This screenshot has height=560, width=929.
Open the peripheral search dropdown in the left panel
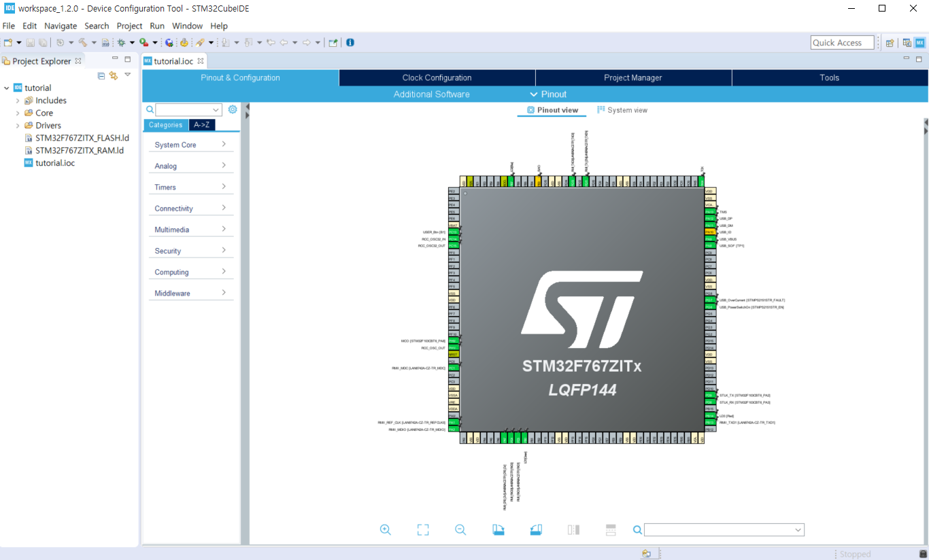point(216,109)
